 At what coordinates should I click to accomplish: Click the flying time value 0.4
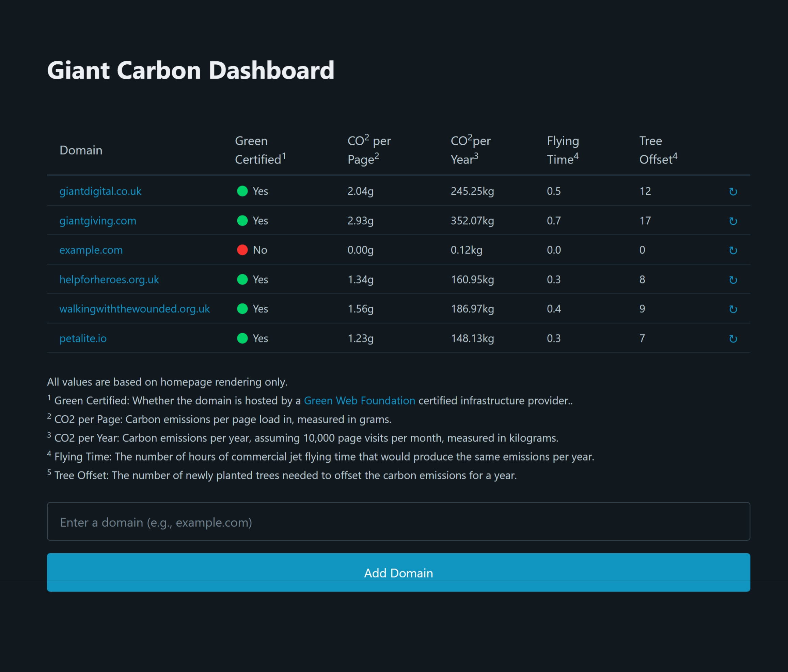click(554, 309)
